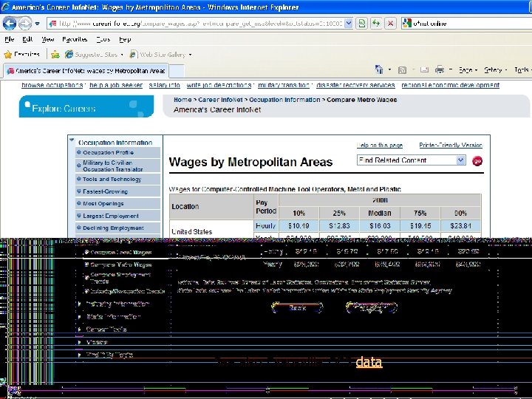Open the Web Slice Gallery favorites link

tap(161, 54)
